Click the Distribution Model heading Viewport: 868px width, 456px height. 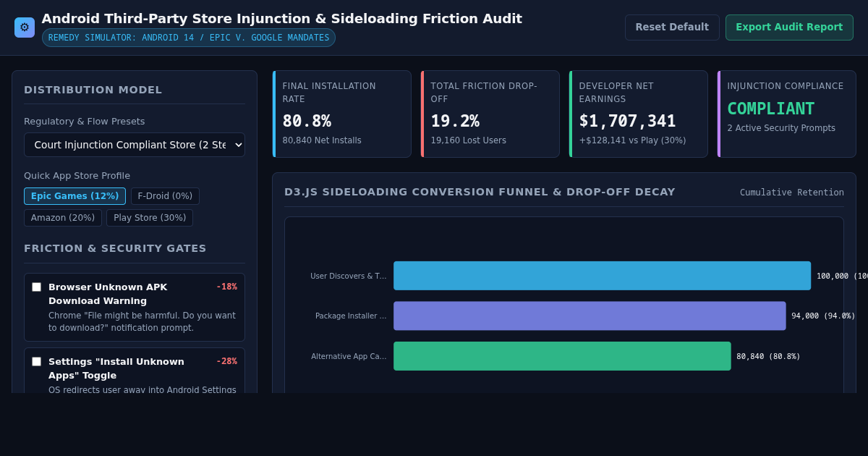[93, 90]
